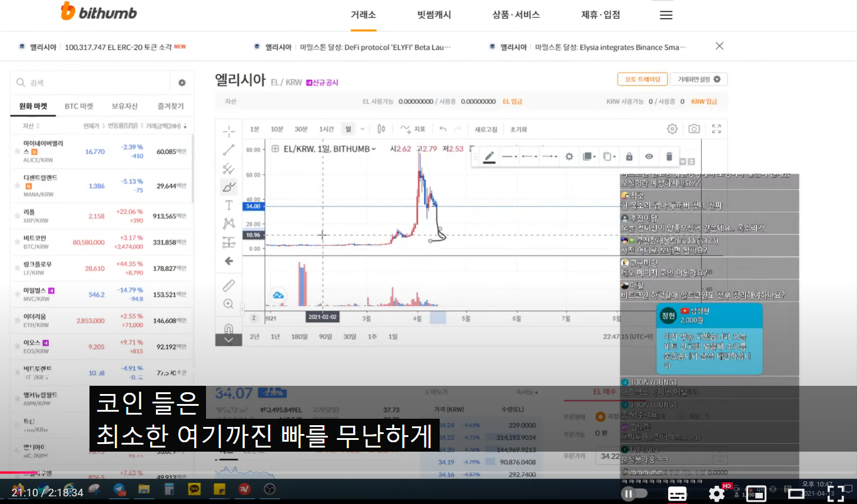Take chart snapshot with camera icon

(x=695, y=129)
